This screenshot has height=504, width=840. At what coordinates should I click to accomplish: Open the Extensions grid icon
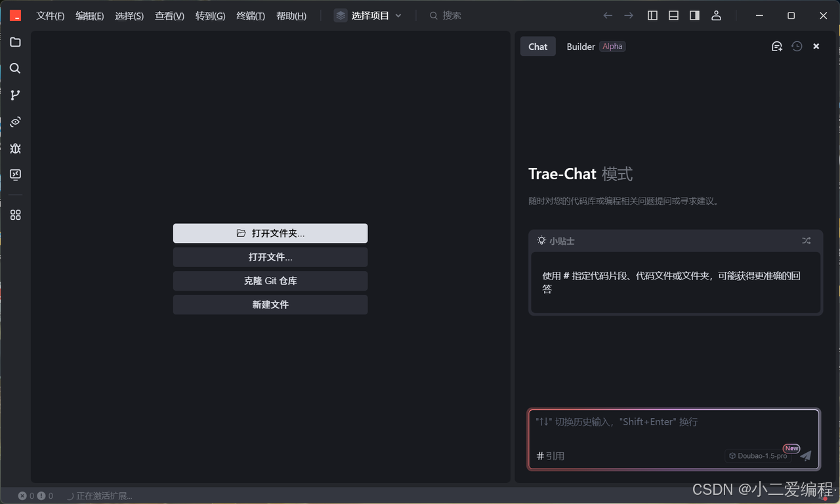(15, 215)
